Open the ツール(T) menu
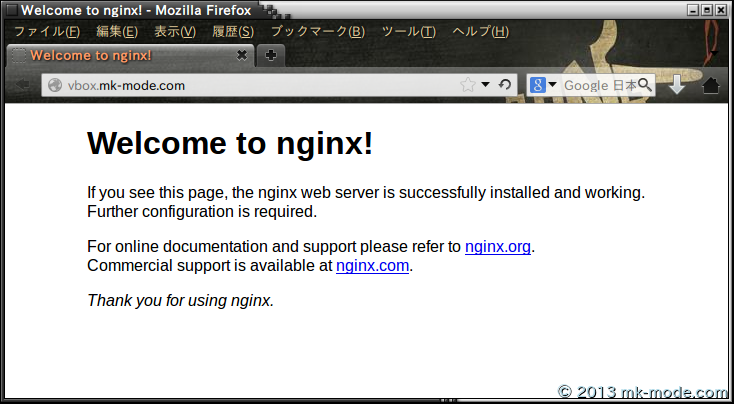This screenshot has width=734, height=404. click(x=408, y=31)
